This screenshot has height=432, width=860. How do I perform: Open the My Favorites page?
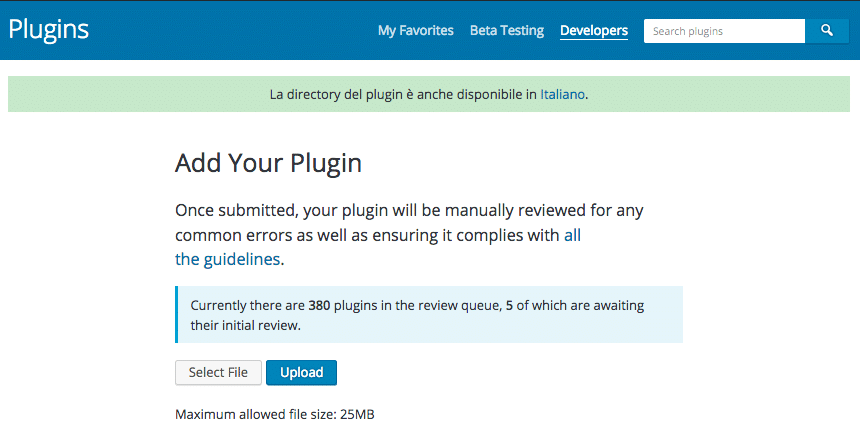pyautogui.click(x=415, y=31)
